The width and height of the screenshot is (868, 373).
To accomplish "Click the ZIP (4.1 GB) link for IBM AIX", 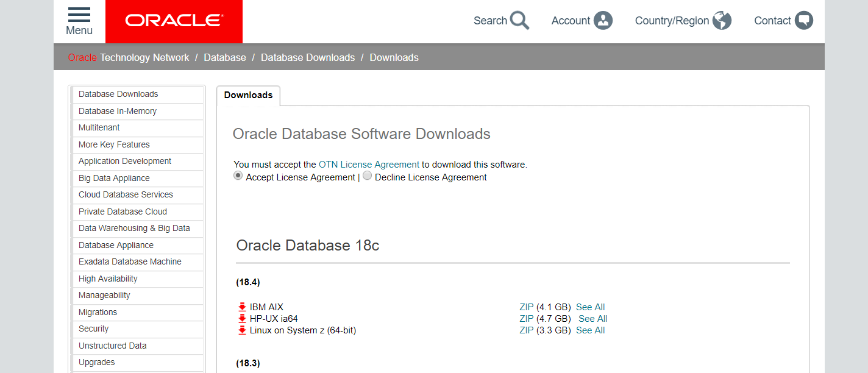I will (526, 307).
